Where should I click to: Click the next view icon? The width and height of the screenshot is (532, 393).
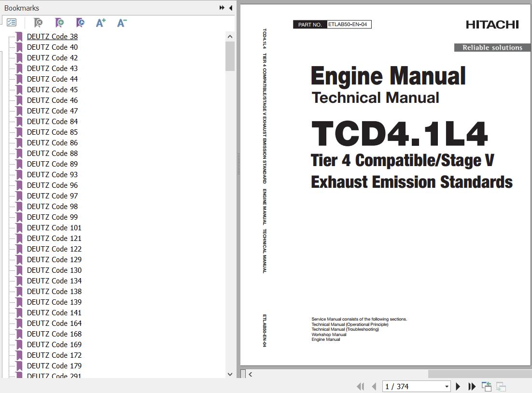(501, 386)
